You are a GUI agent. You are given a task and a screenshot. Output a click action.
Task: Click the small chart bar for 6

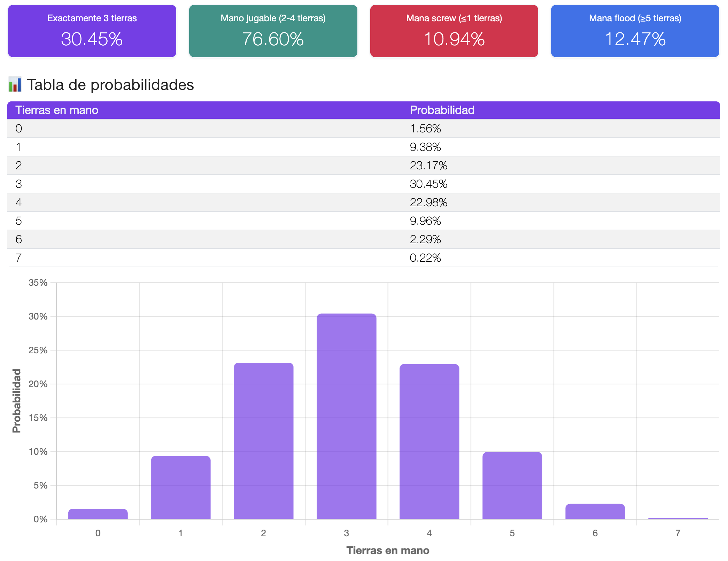[x=595, y=512]
